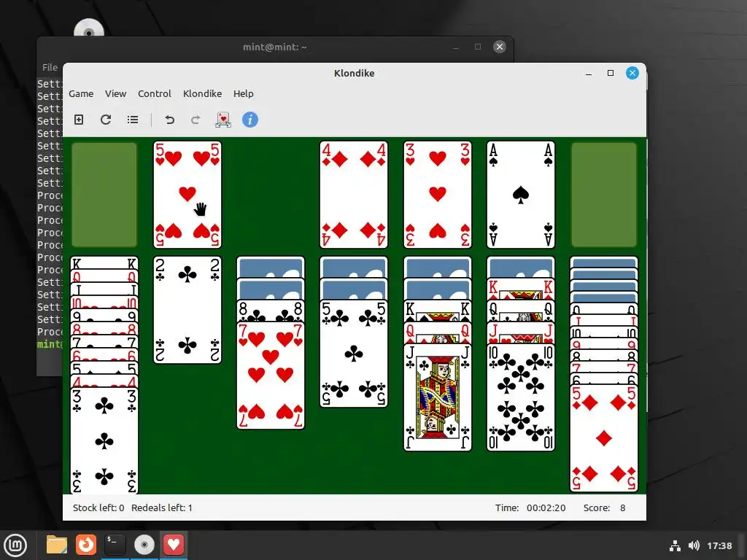Switch to terminal via taskbar icon
This screenshot has height=560, width=747.
click(115, 545)
